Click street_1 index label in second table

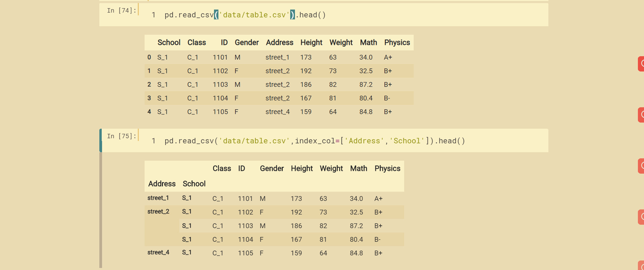coord(158,198)
